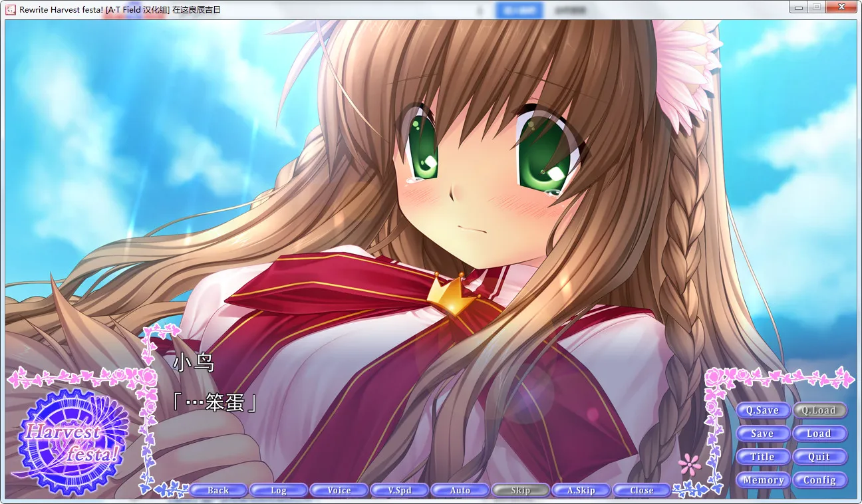This screenshot has height=504, width=862.
Task: Open the Load screen
Action: click(x=820, y=434)
